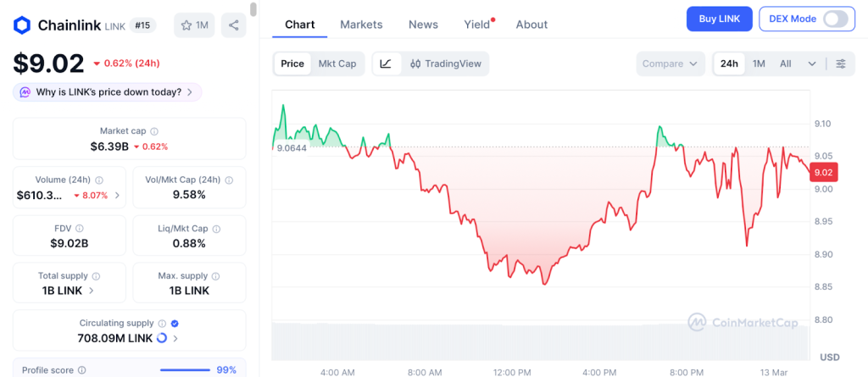Expand the Total supply details arrow
The width and height of the screenshot is (868, 377).
click(x=92, y=291)
